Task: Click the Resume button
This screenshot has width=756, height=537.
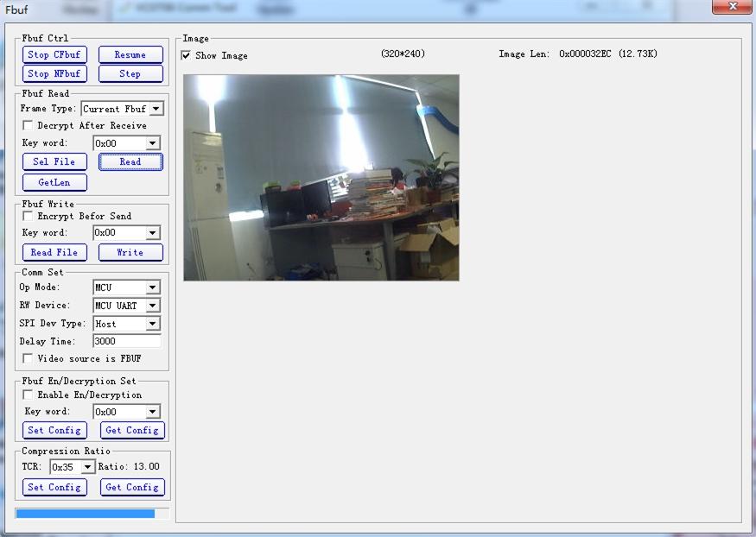Action: 130,55
